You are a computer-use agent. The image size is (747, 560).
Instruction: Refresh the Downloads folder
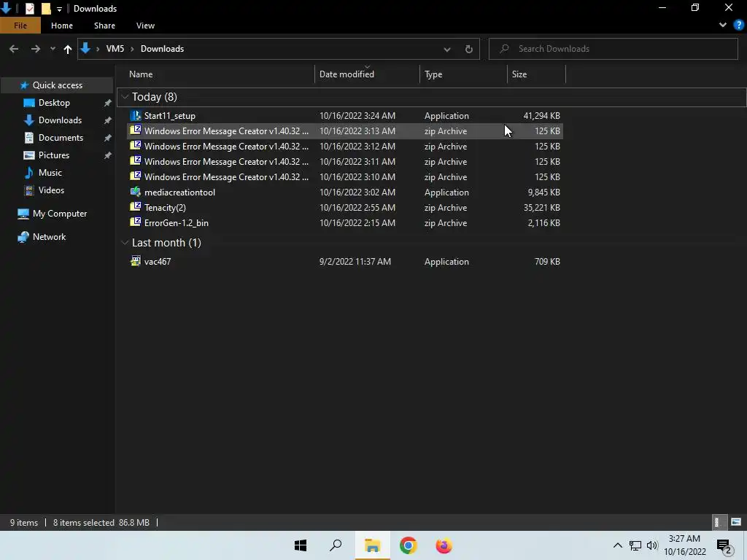click(469, 49)
